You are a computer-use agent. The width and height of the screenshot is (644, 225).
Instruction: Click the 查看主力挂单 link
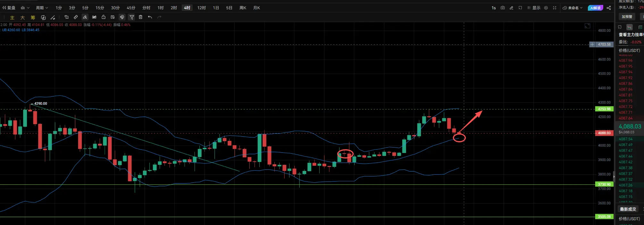pos(631,35)
